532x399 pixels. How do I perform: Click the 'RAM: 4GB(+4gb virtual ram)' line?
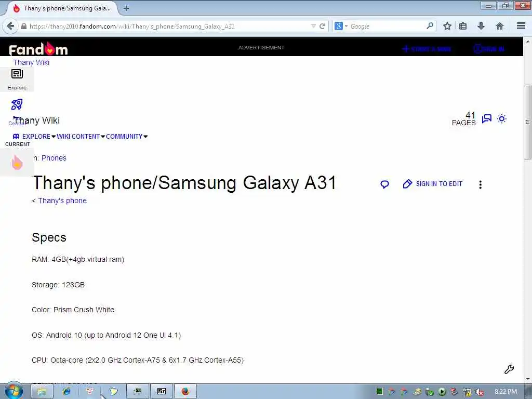(78, 260)
